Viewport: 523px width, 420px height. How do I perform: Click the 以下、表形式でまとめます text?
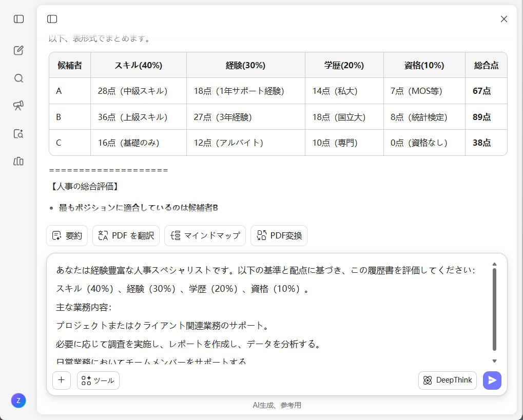point(100,38)
